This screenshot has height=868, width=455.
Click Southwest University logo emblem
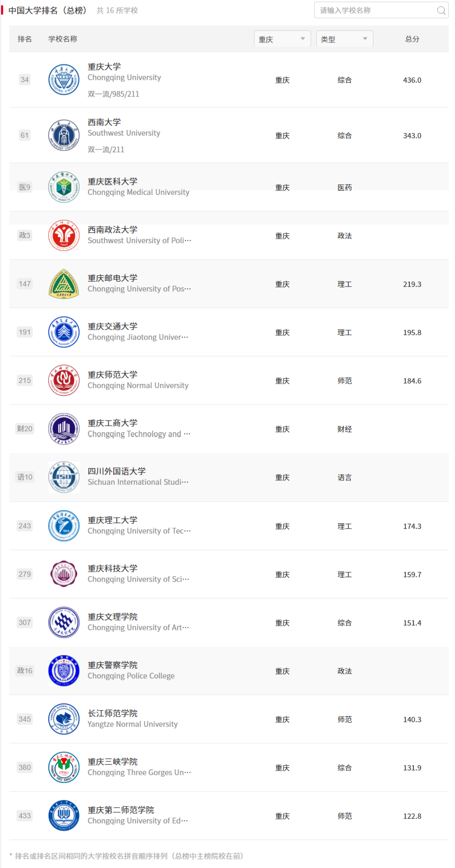(x=64, y=135)
